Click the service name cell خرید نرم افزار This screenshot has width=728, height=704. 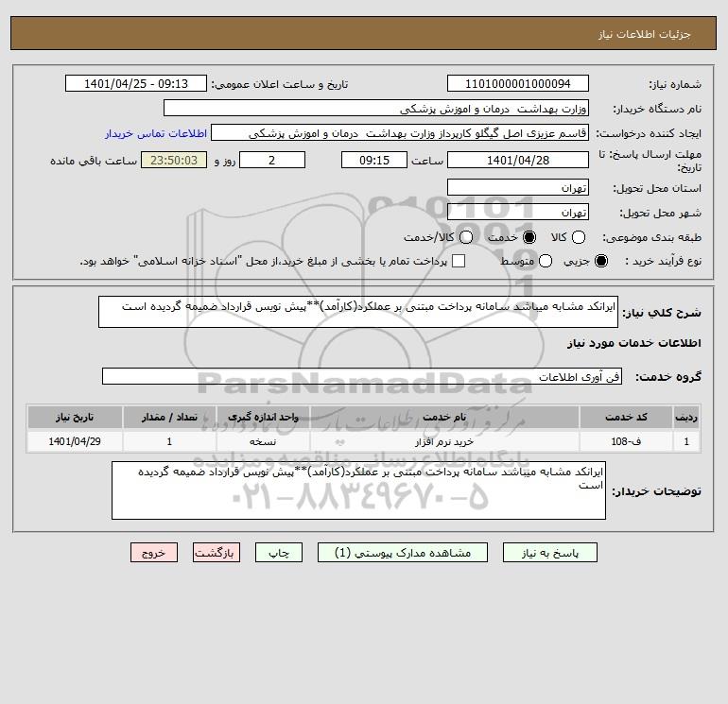pos(444,441)
